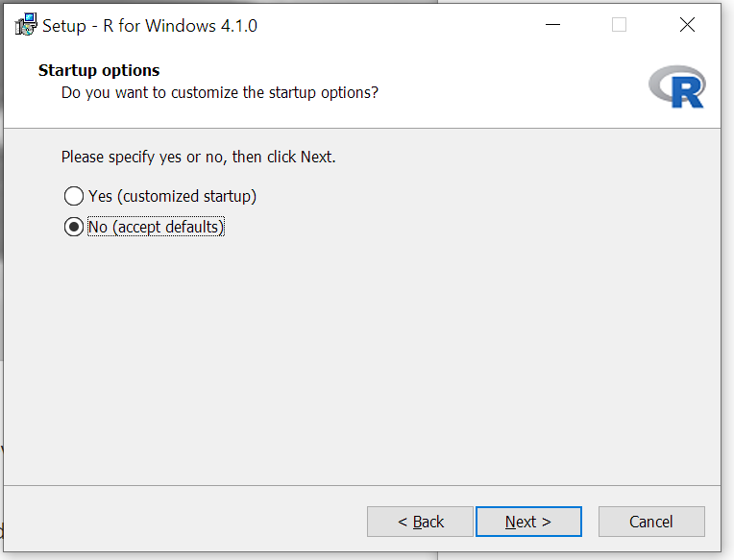Click 'Do you want to customize the startup options?' text
734x560 pixels.
220,92
